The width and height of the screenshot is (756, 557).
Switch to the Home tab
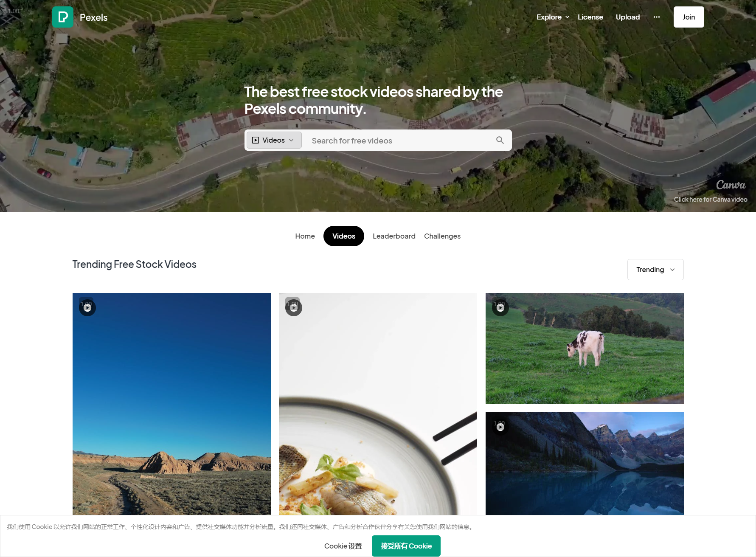(x=305, y=236)
